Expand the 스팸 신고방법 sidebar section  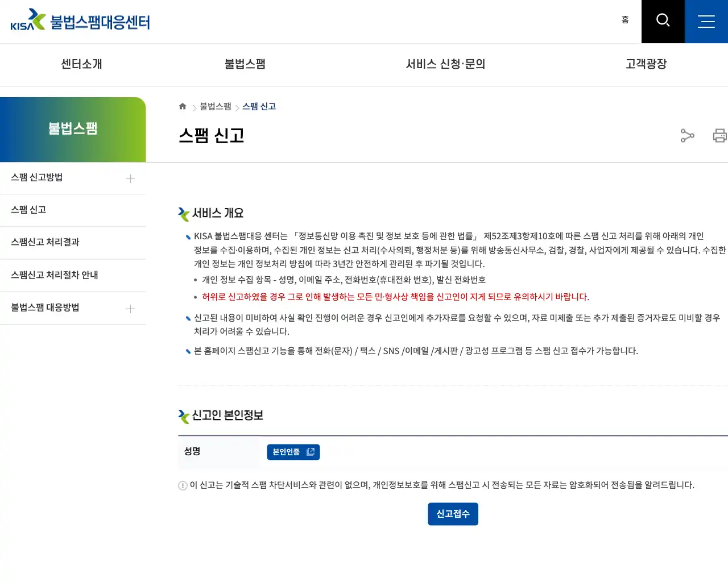tap(130, 177)
